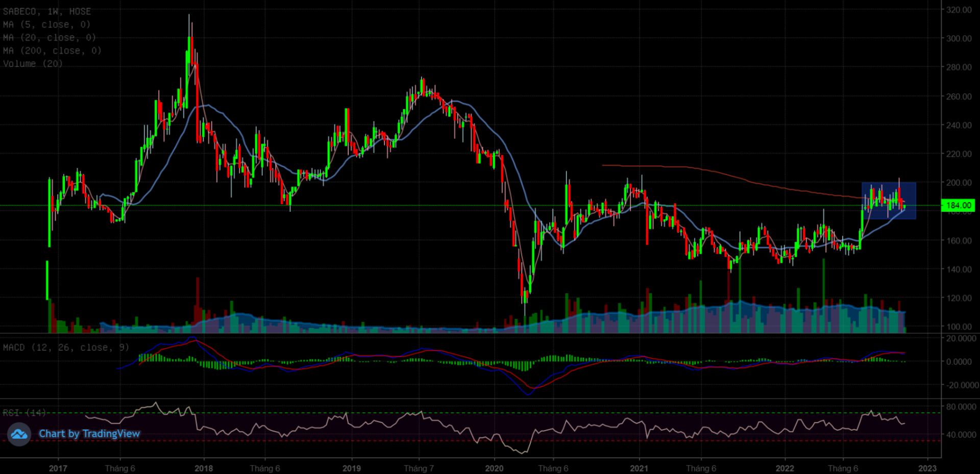Screen dimensions: 980x474
Task: Click the 100.00 label on the price axis
Action: pos(959,327)
